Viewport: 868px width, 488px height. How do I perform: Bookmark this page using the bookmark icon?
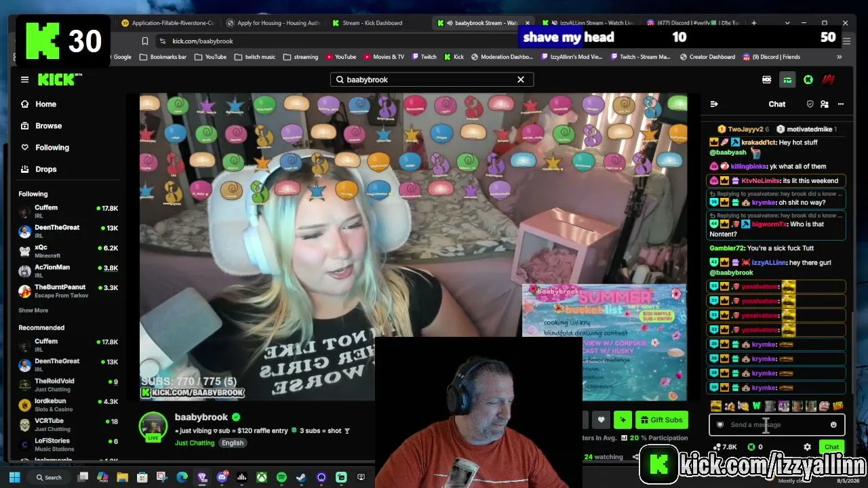(145, 41)
